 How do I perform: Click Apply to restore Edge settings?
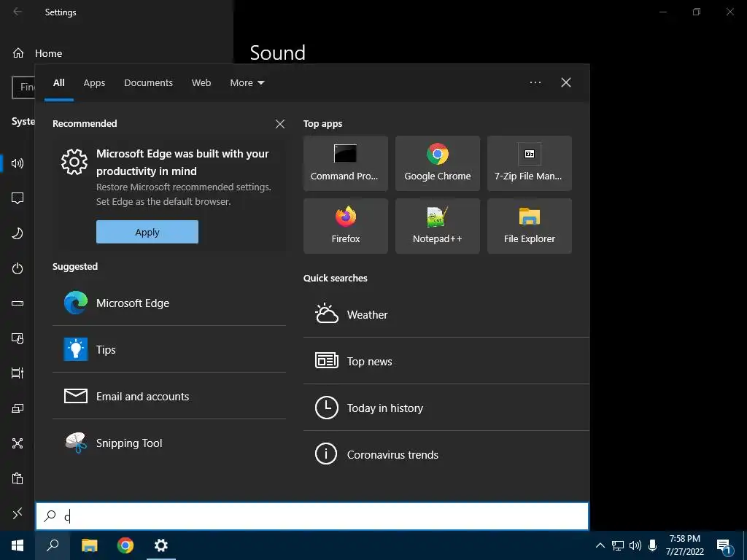(x=147, y=232)
